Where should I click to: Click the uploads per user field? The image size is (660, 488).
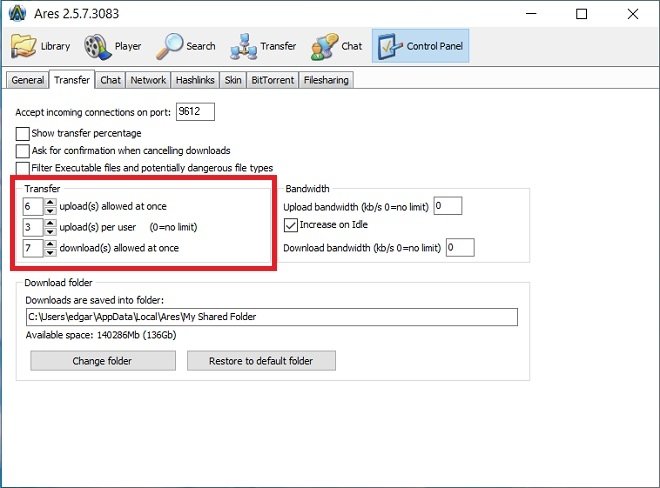(x=33, y=227)
